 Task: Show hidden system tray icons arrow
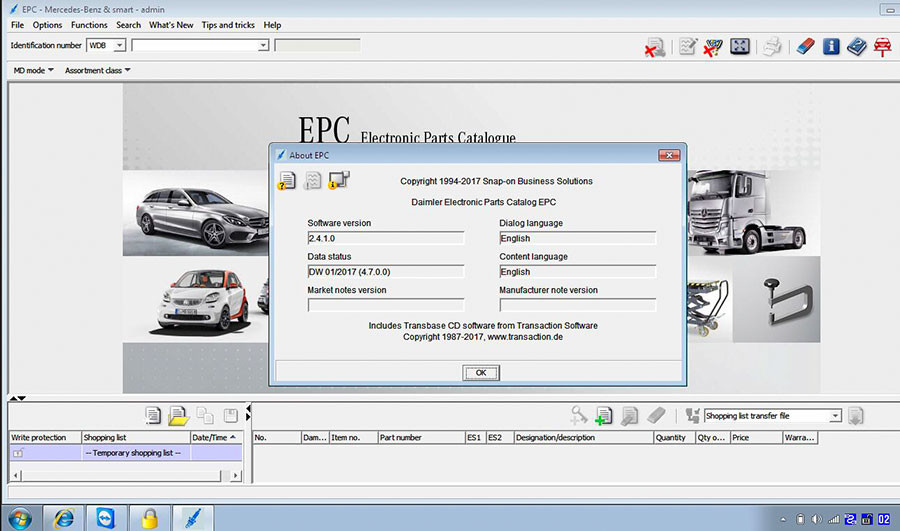tap(783, 520)
